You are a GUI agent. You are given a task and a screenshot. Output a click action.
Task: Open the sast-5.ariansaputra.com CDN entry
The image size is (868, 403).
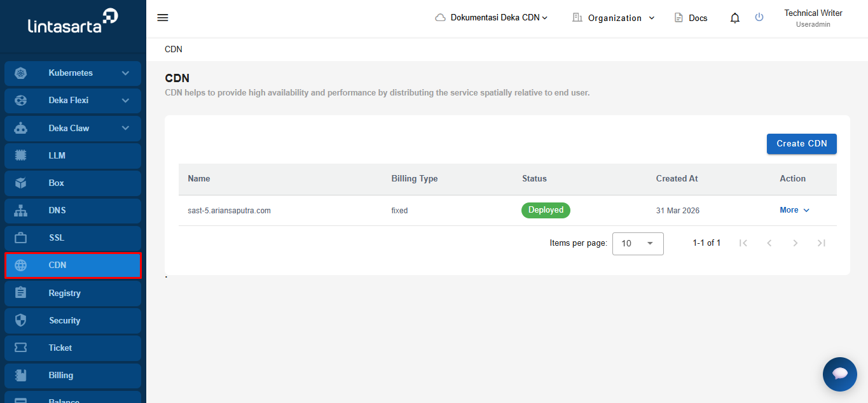pos(230,211)
